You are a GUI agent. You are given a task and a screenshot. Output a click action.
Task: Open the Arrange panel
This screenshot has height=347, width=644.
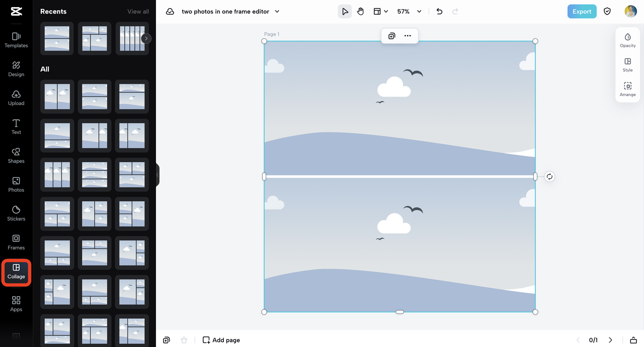click(x=627, y=89)
